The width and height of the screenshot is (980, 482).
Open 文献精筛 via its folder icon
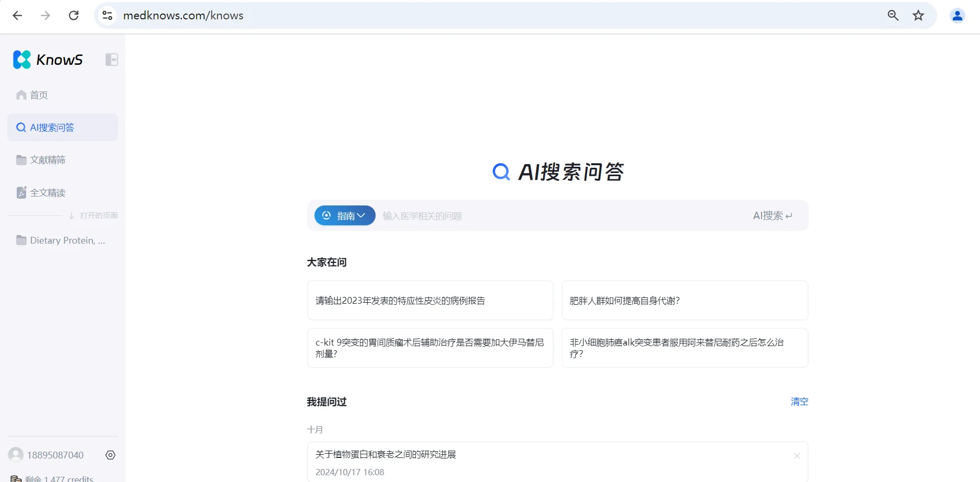click(x=21, y=159)
